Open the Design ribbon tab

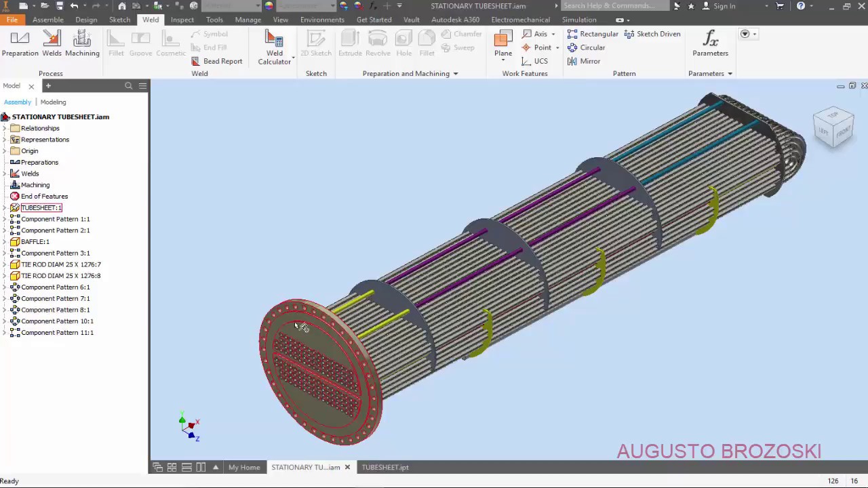(x=86, y=20)
